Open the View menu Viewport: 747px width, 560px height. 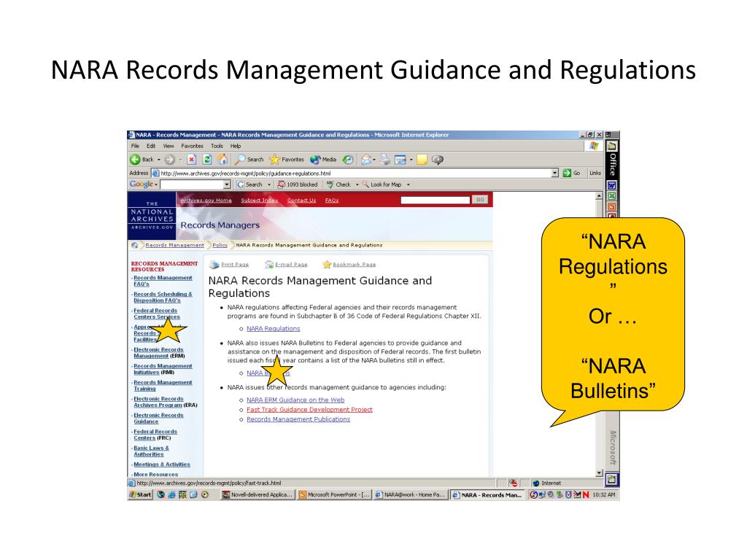(169, 146)
